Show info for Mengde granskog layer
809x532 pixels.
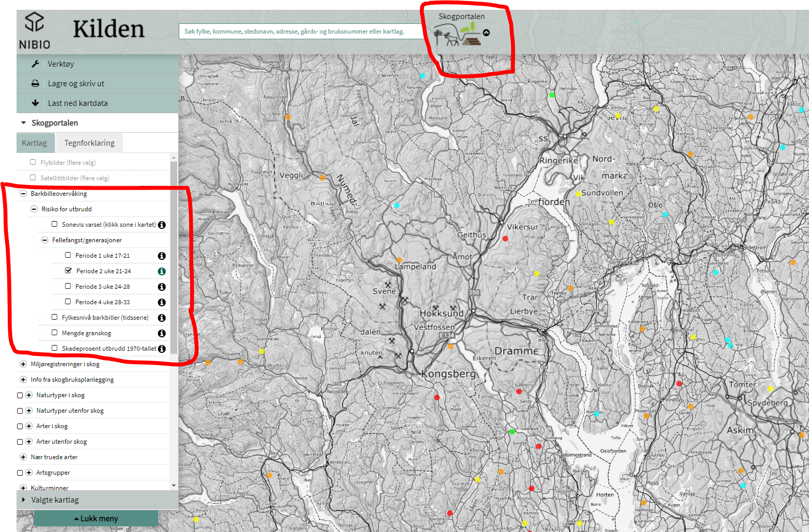click(162, 333)
